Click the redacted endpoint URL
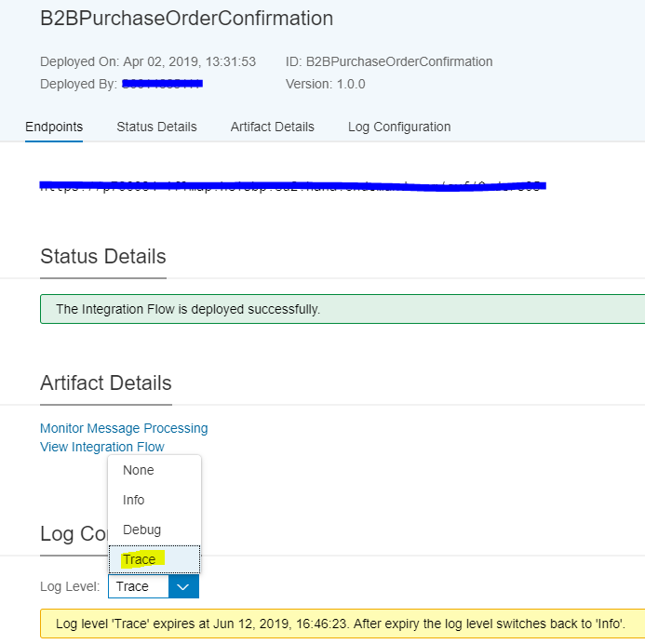This screenshot has height=644, width=645. (x=291, y=186)
